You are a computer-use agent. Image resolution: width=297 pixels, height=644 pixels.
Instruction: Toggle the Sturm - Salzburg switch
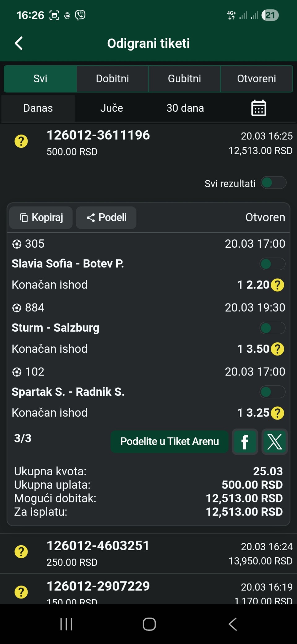pyautogui.click(x=272, y=328)
